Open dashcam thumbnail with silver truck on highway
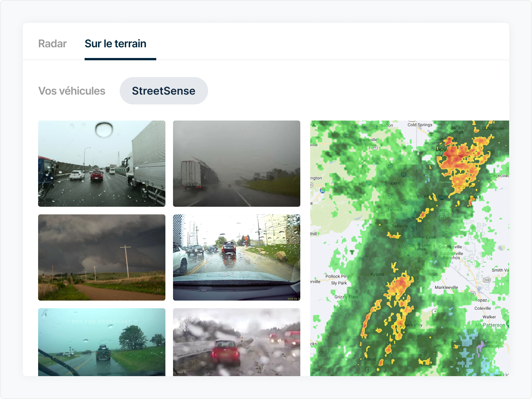The height and width of the screenshot is (399, 532). 102,164
